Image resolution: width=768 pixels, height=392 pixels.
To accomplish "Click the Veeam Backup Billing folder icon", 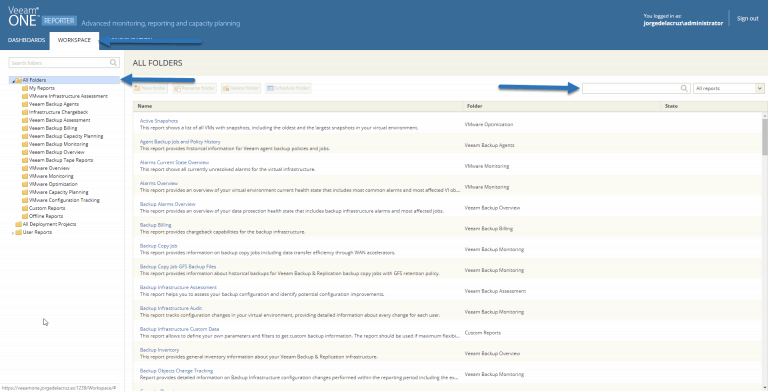I will (x=24, y=128).
